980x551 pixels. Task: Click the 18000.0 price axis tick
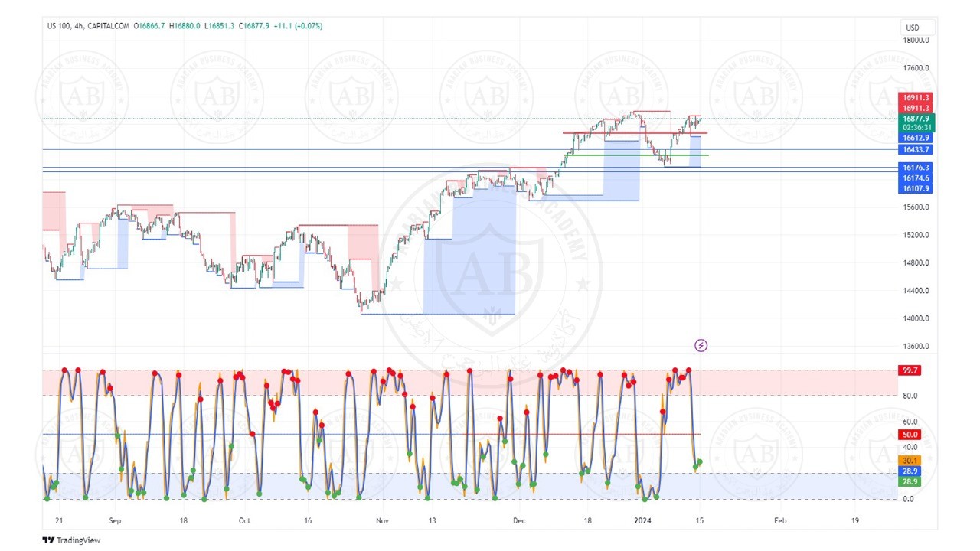916,41
